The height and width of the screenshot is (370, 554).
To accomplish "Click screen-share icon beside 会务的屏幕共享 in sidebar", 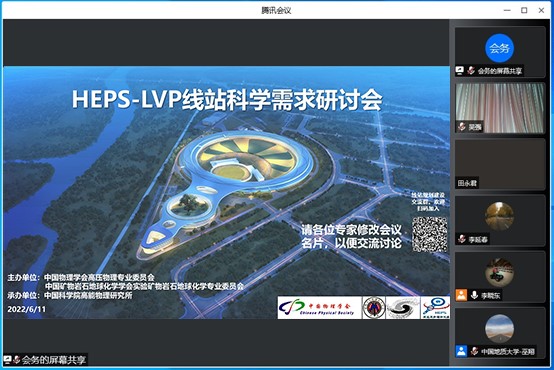I will [x=459, y=70].
